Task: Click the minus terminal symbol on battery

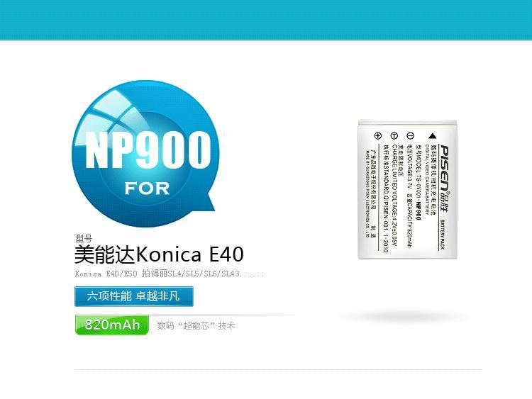Action: tap(410, 135)
